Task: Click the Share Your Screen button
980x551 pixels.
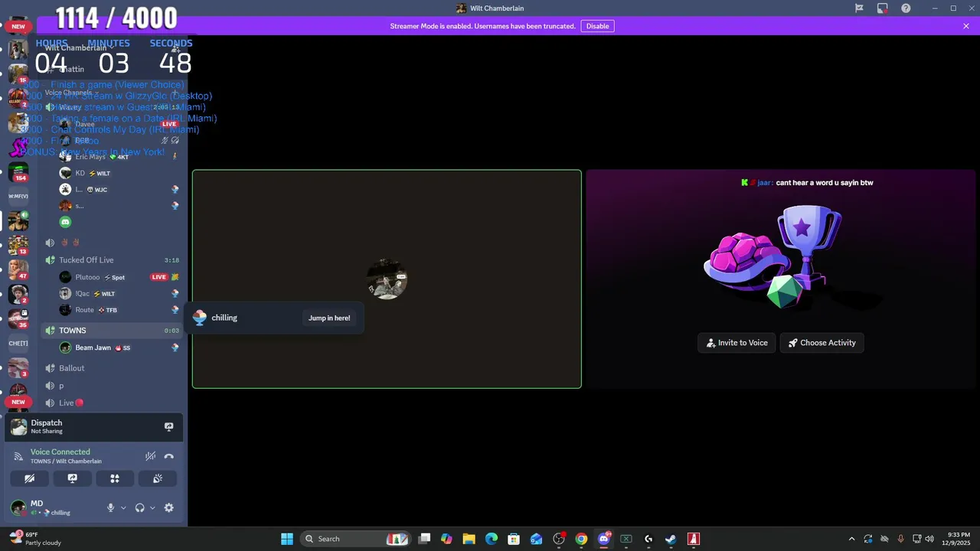Action: tap(72, 478)
